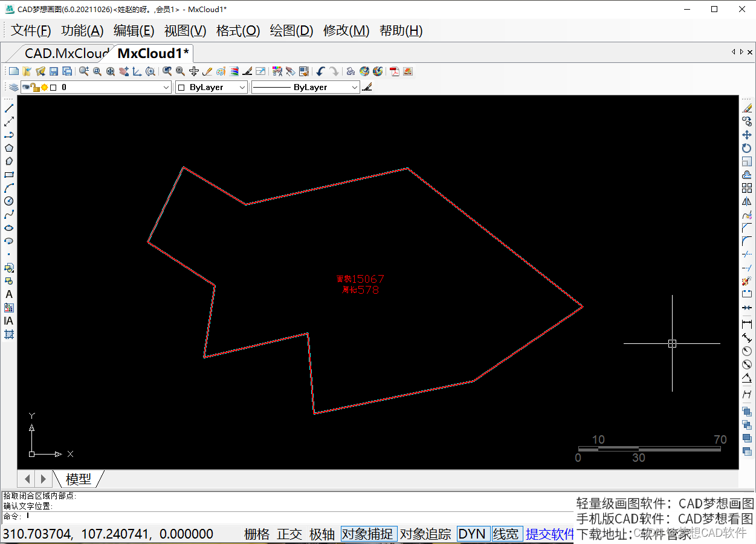Open the Hatch fill tool
Image resolution: width=756 pixels, height=544 pixels.
click(x=9, y=334)
